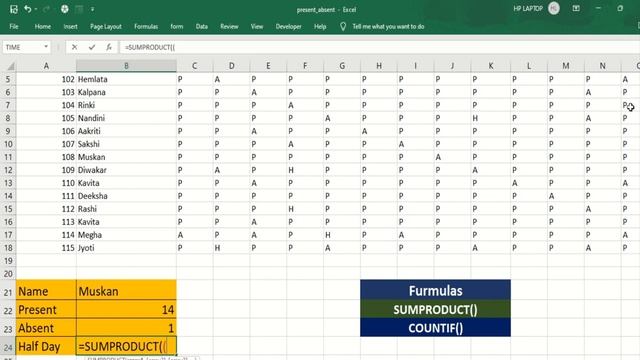Click the cell with Jyoti

click(126, 248)
